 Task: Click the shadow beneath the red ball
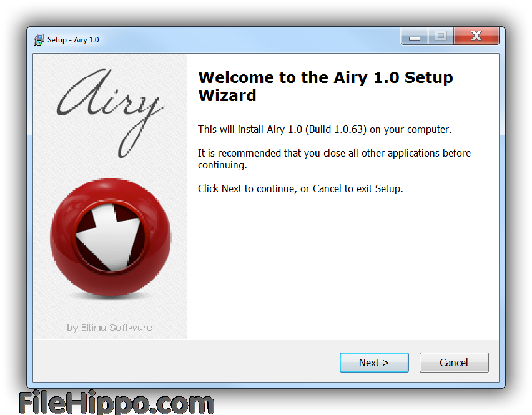(x=111, y=296)
